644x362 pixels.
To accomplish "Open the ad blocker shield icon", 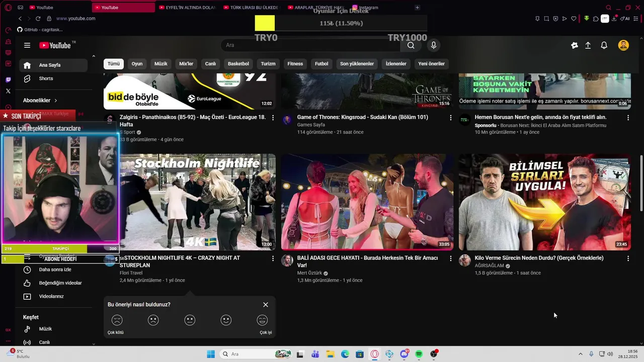I will coord(555,19).
